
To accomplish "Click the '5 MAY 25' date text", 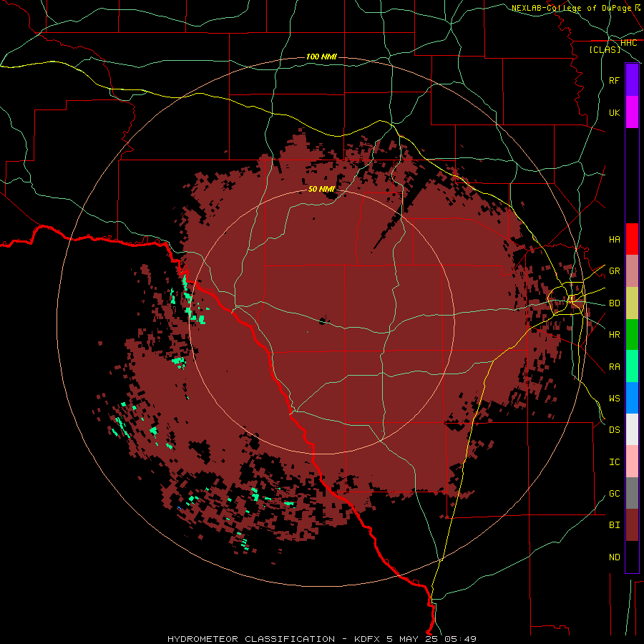I will (412, 639).
